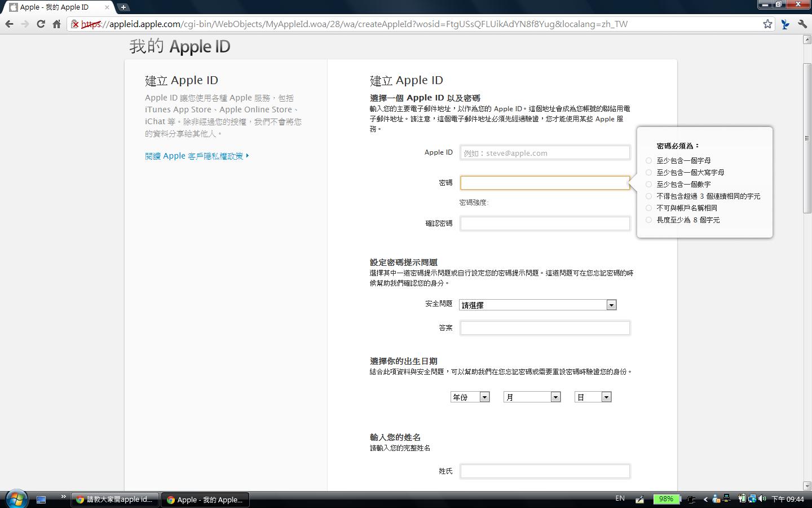Click the 確認密碼 confirm password field
The width and height of the screenshot is (812, 508).
tap(545, 223)
